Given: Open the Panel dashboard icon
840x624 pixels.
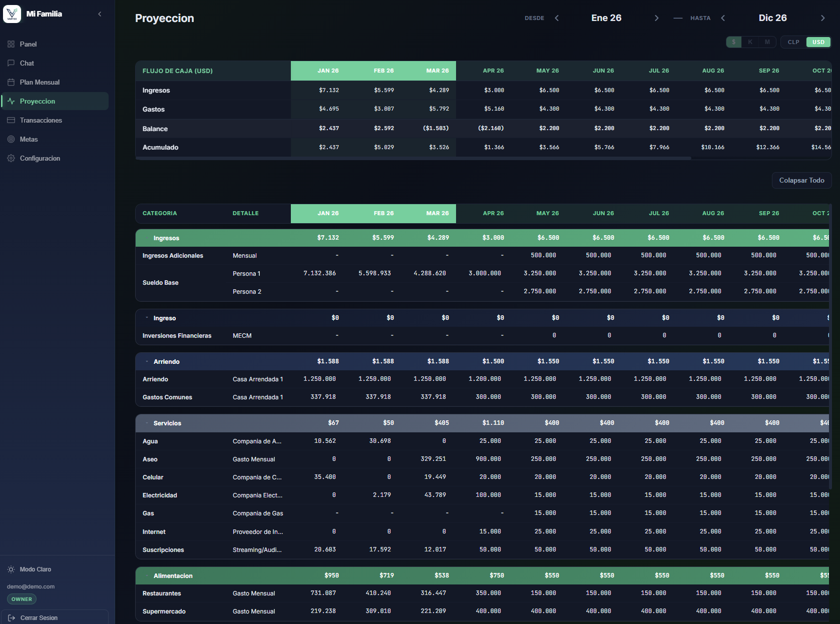Looking at the screenshot, I should click(11, 44).
